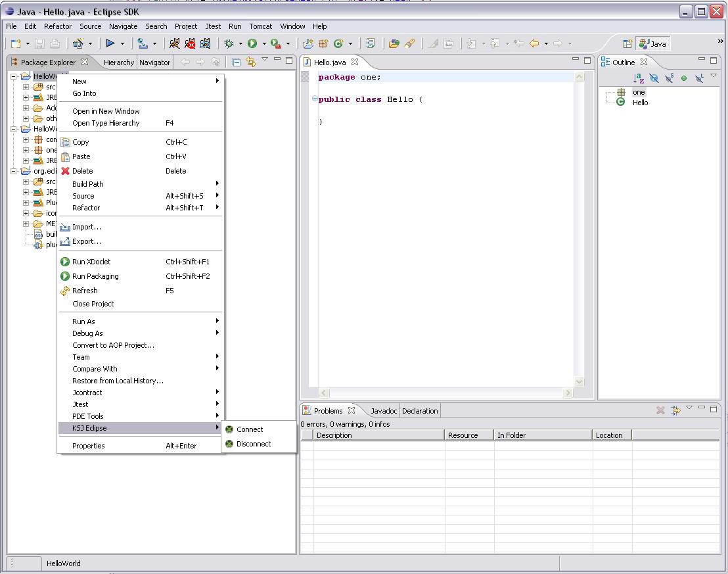Click the New wizard toolbar icon

[16, 43]
